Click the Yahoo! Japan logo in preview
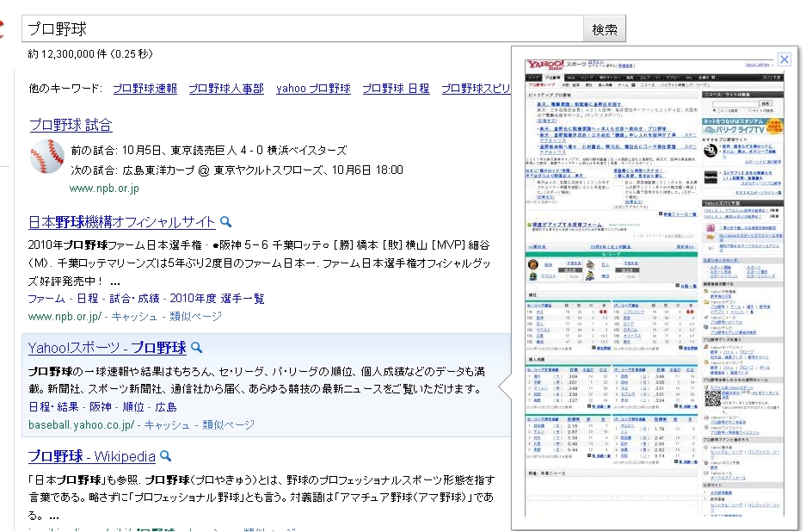The width and height of the screenshot is (812, 532). tap(545, 65)
